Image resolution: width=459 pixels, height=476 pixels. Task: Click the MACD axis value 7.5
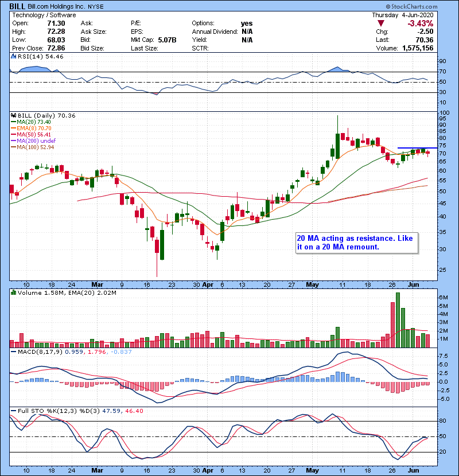pyautogui.click(x=444, y=356)
